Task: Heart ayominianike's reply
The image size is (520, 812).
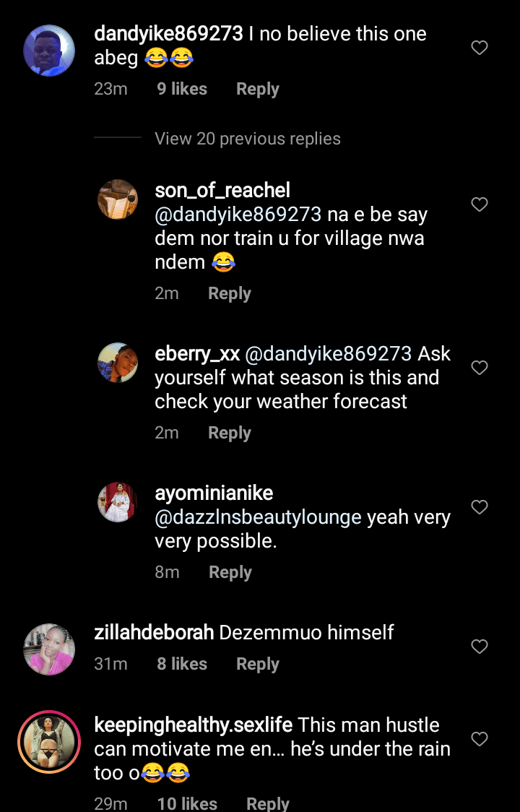Action: point(480,507)
